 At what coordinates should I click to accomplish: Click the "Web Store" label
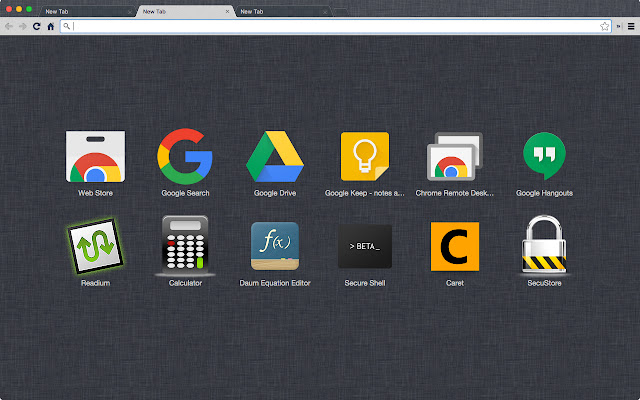point(96,193)
